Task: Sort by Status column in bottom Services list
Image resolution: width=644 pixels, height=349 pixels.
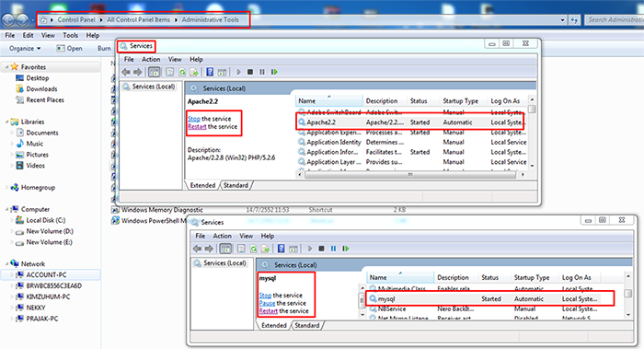Action: [495, 277]
